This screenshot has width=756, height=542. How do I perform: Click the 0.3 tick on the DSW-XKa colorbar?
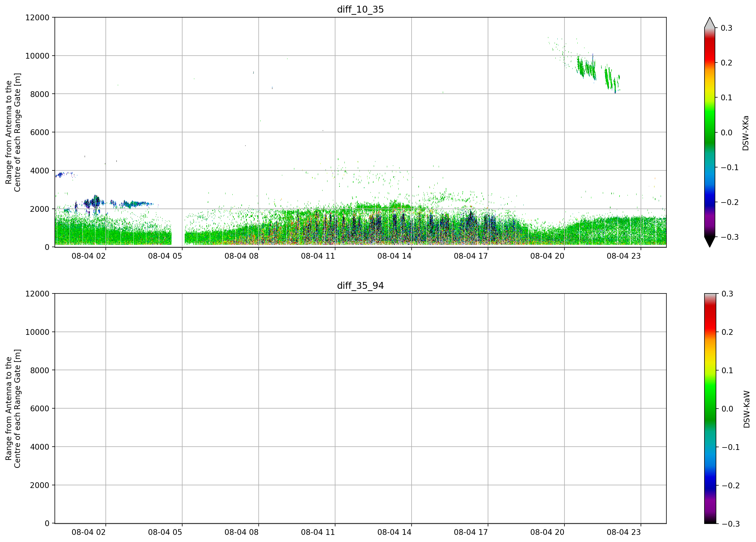(x=726, y=28)
